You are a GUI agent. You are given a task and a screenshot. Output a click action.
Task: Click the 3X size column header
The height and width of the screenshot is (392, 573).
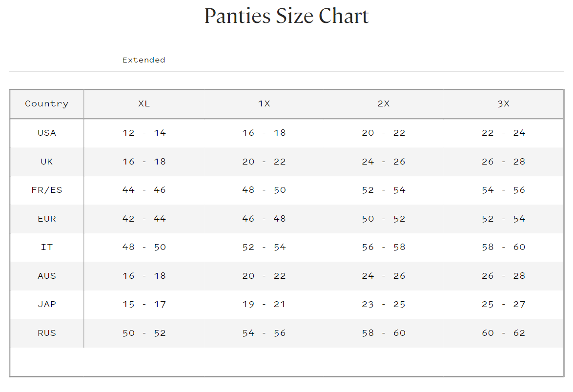[503, 103]
